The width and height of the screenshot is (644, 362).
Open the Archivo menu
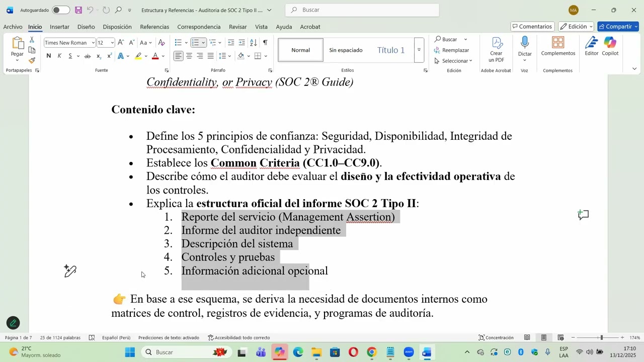(13, 27)
